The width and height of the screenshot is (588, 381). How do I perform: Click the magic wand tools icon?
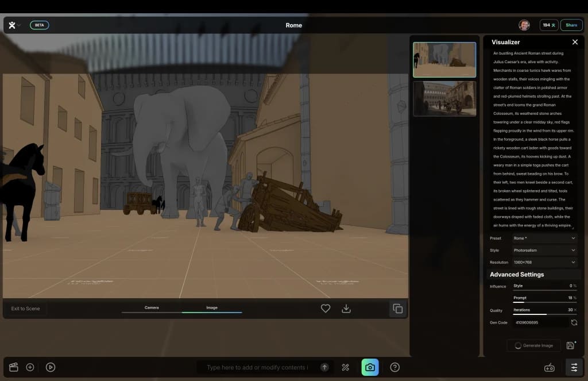coord(346,367)
